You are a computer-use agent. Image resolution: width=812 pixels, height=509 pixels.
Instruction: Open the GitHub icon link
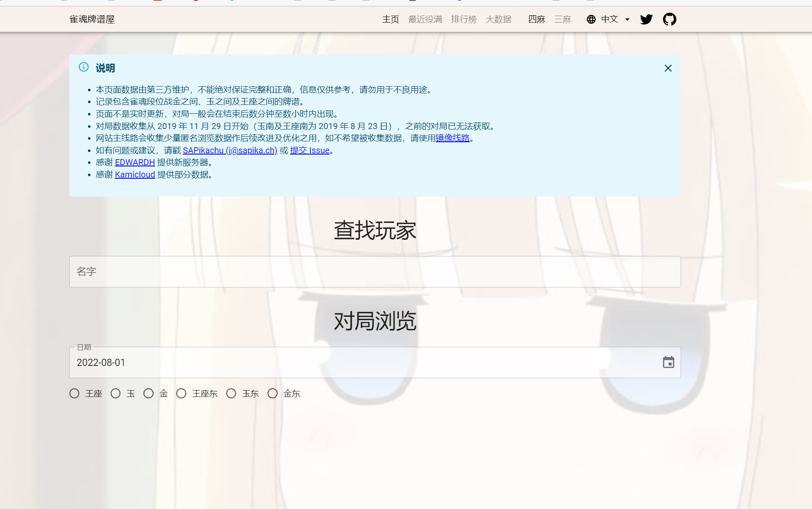tap(670, 20)
